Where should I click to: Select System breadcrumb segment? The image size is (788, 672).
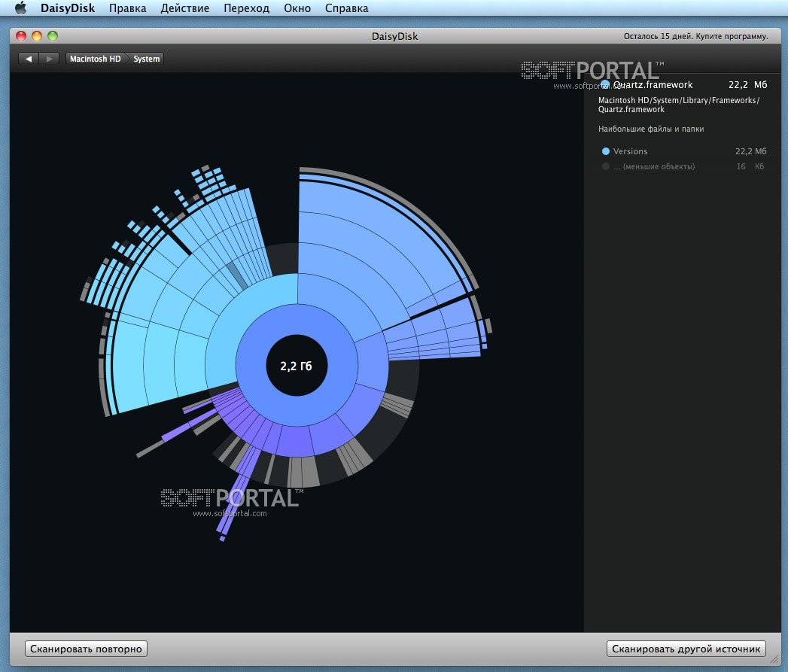point(147,59)
